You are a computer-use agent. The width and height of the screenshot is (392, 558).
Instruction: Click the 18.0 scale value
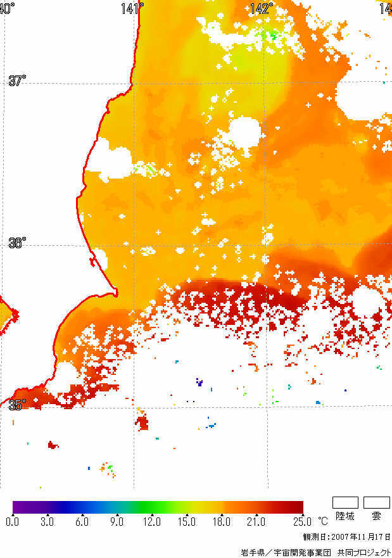(221, 522)
